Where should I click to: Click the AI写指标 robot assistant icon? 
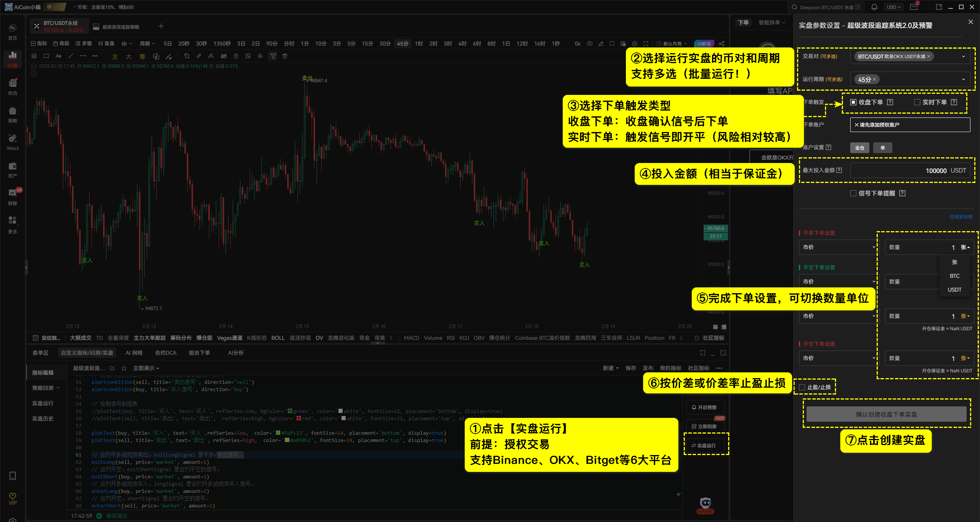pos(705,505)
